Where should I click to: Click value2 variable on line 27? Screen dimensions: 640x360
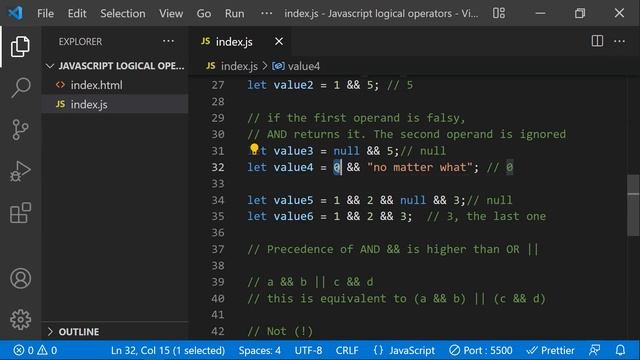click(293, 85)
